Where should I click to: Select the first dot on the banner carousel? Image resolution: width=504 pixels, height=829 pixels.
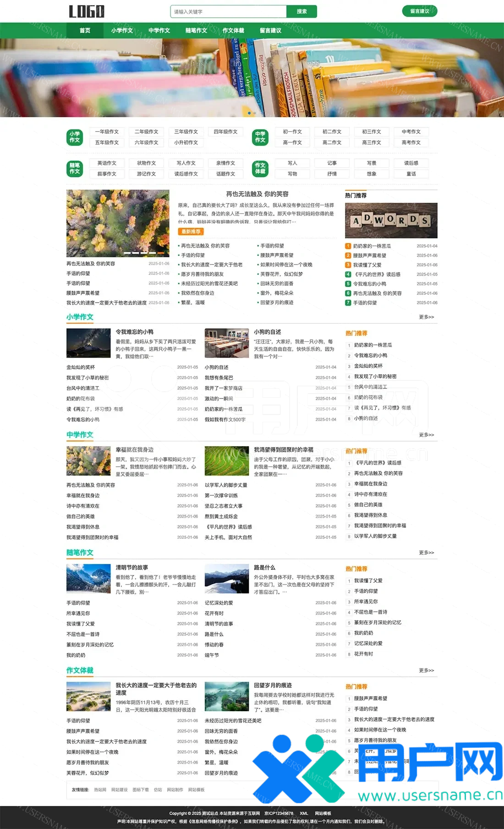[249, 113]
